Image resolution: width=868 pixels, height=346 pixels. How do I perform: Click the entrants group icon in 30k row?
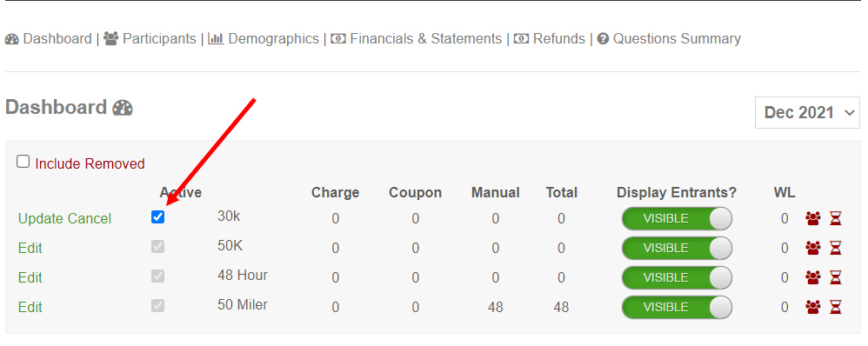(812, 219)
